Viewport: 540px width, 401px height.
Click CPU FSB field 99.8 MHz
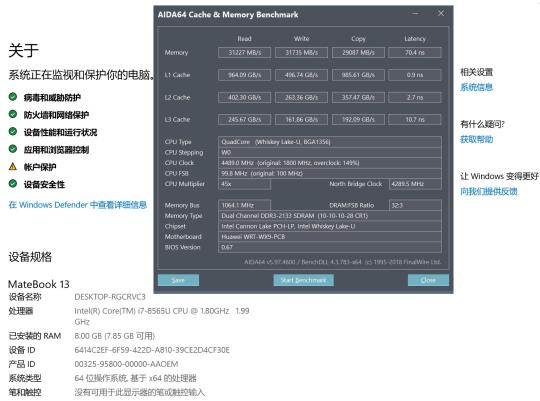[x=330, y=173]
